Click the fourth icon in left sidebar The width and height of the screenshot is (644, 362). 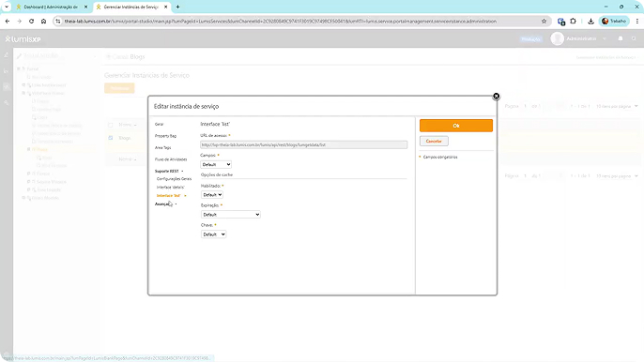[7, 102]
